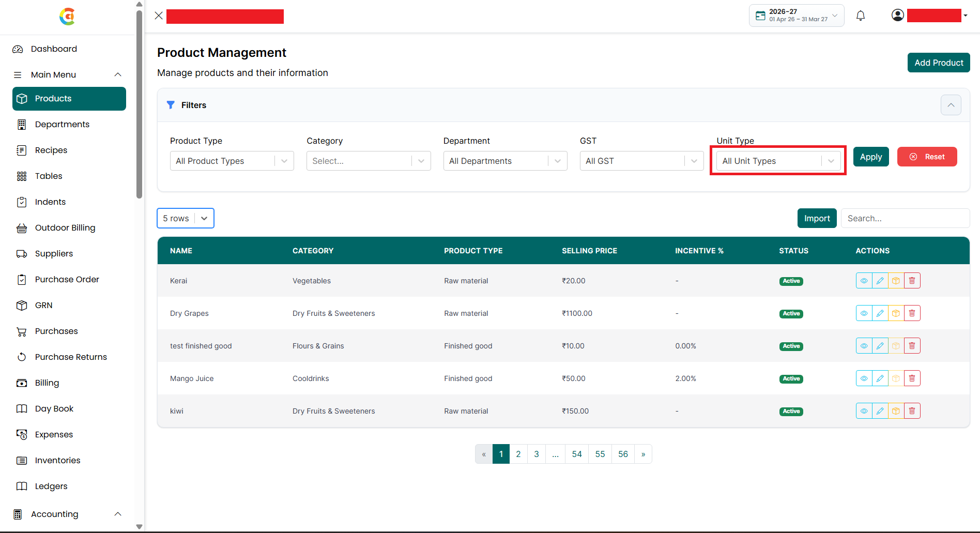Edit the Dry Grapes product
The width and height of the screenshot is (980, 533).
click(x=880, y=313)
